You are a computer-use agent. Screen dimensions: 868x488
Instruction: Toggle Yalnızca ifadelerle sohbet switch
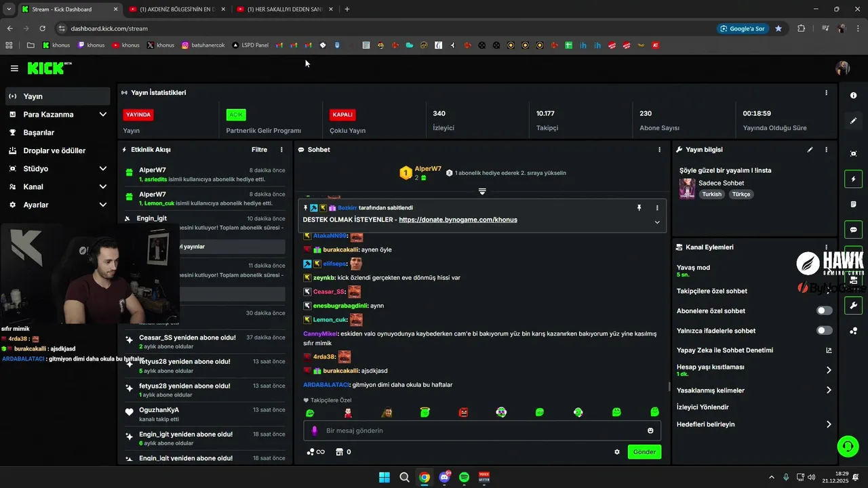click(825, 331)
